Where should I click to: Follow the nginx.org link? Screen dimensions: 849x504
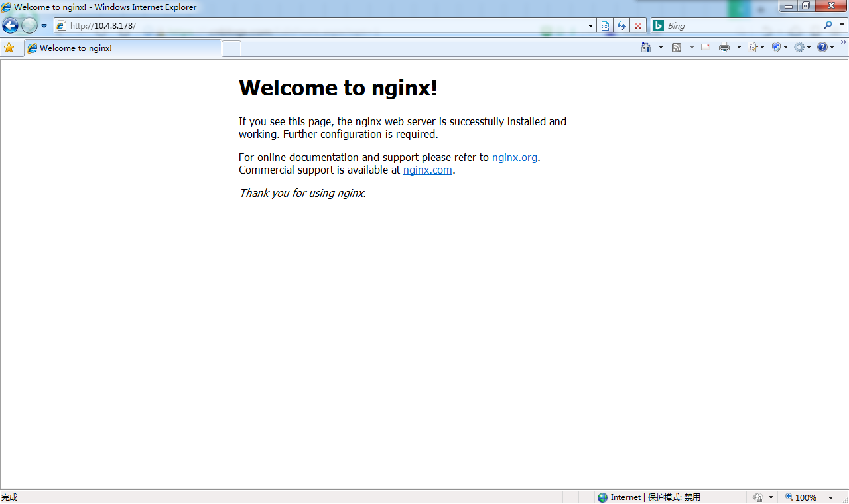tap(515, 157)
